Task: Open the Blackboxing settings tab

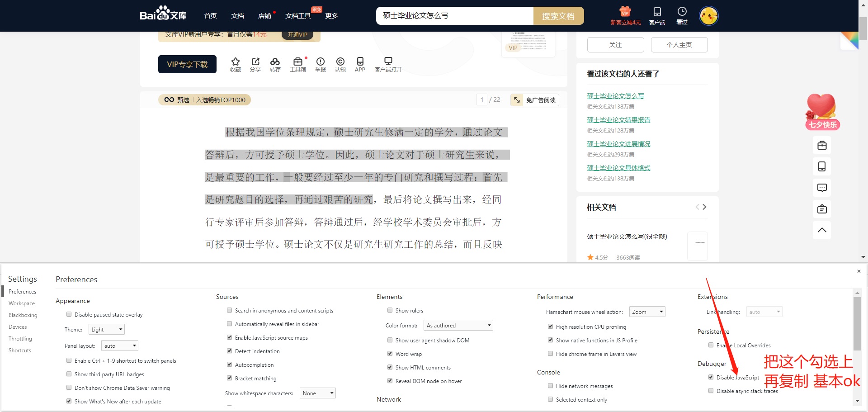Action: coord(23,315)
